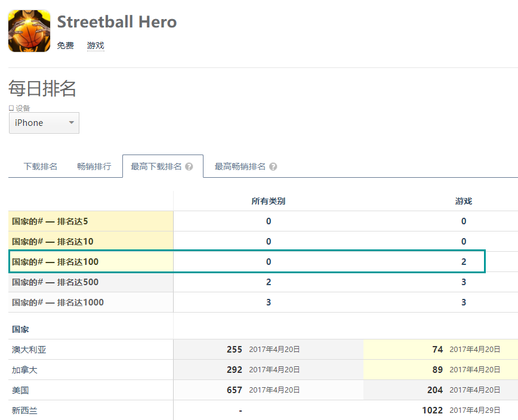Click help icon beside 最高畅销排名 tab
Viewport: 518px width, 420px height.
pyautogui.click(x=273, y=166)
